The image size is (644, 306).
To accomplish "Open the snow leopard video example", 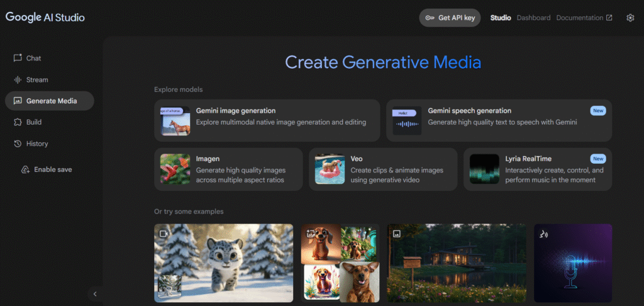I will coord(224,263).
